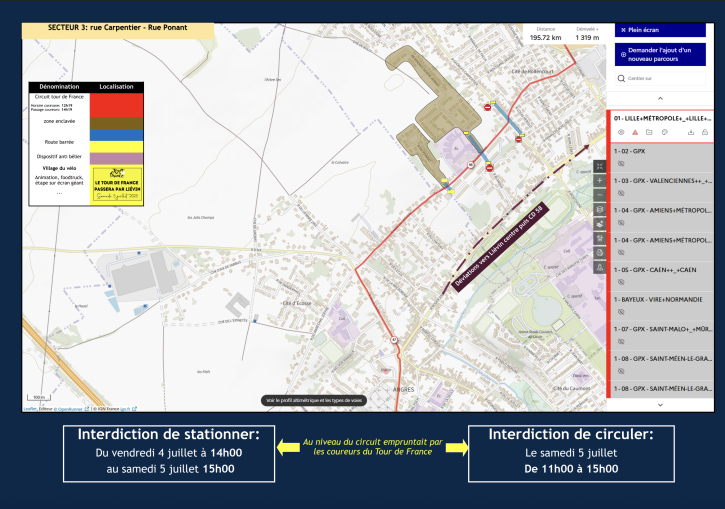Screen dimensions: 725x509
Task: Click the SECTEUR 3 rue Carpentier title banner
Action: pyautogui.click(x=117, y=29)
